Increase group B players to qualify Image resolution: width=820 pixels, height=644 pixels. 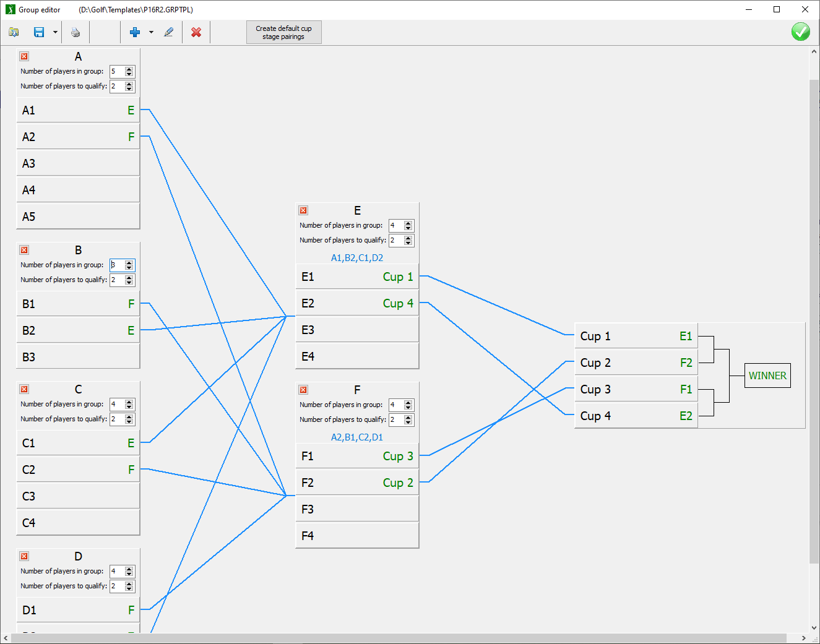[129, 278]
